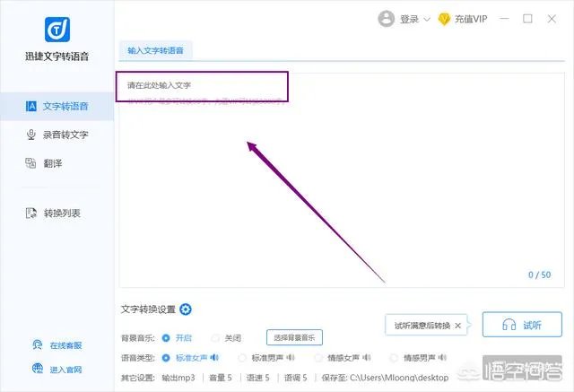
Task: Expand the dropdown arrow beside 登录
Action: coord(427,20)
